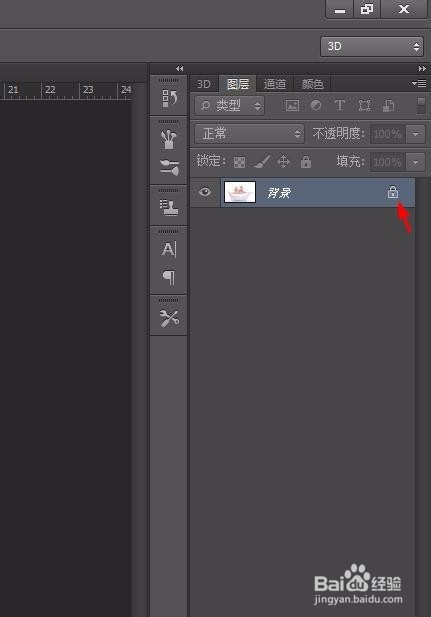Hide the 背景 layer eye icon
431x617 pixels.
(205, 192)
